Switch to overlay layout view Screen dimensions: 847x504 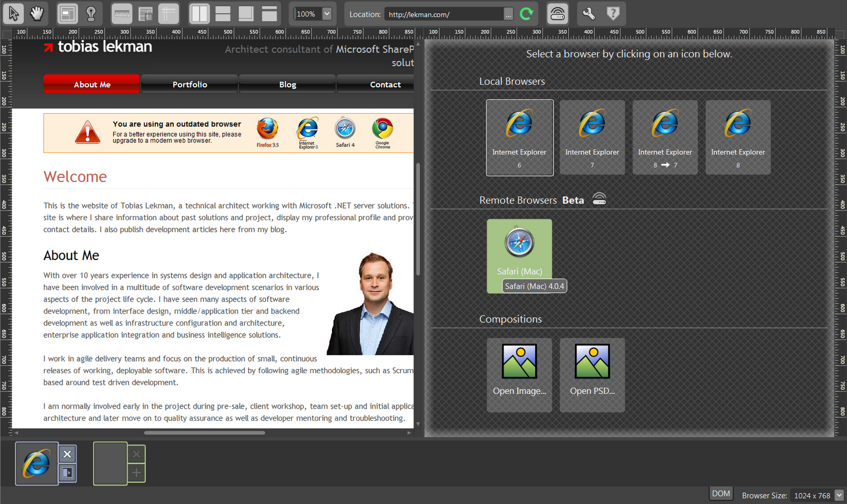click(x=246, y=14)
